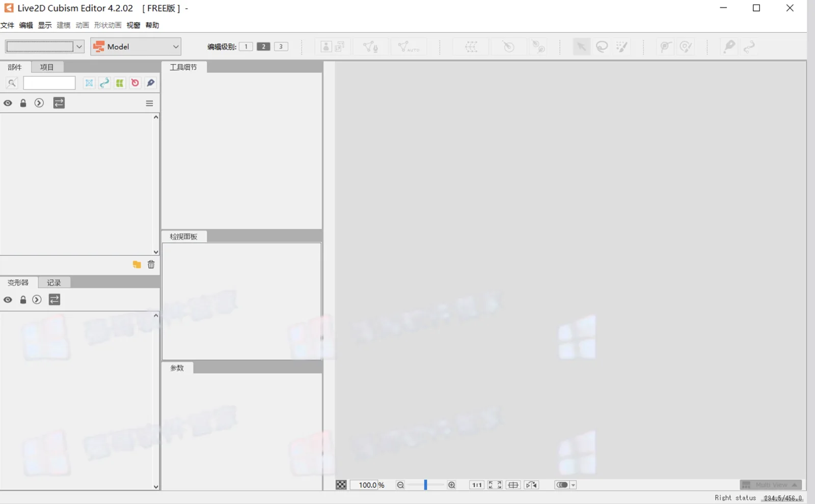Toggle the lock icon in the parts panel
The height and width of the screenshot is (504, 815).
pyautogui.click(x=23, y=103)
